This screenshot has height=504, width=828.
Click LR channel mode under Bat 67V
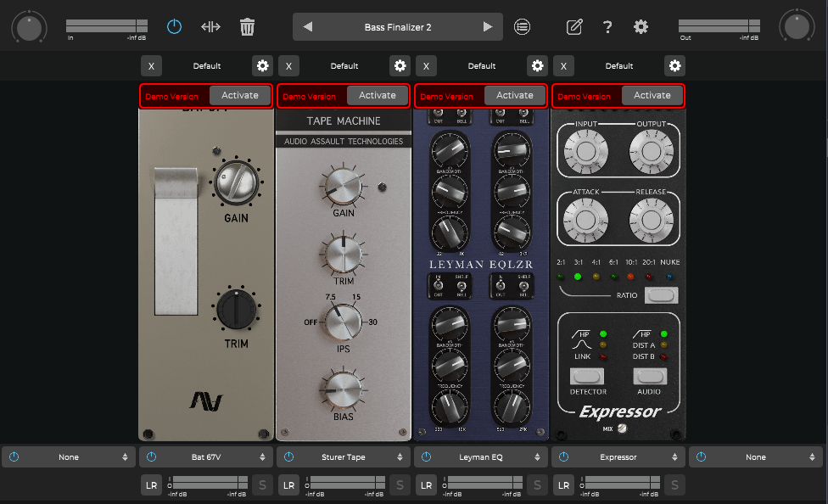tap(151, 485)
